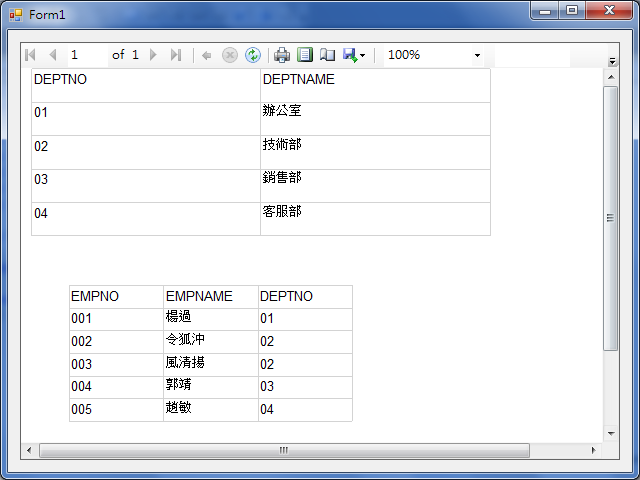Go to the first page
Screen dimensions: 640x480
(30, 55)
